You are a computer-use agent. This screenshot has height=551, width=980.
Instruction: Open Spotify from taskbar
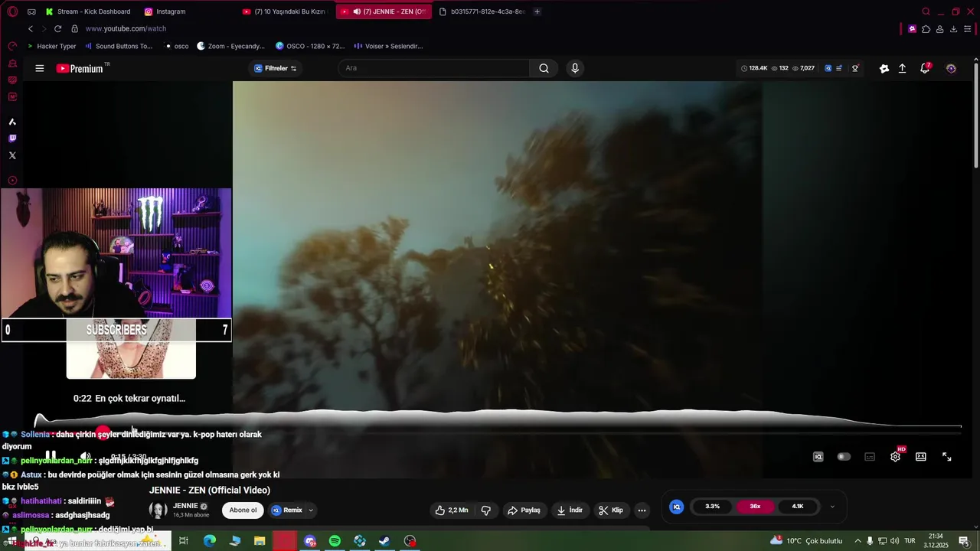[335, 541]
